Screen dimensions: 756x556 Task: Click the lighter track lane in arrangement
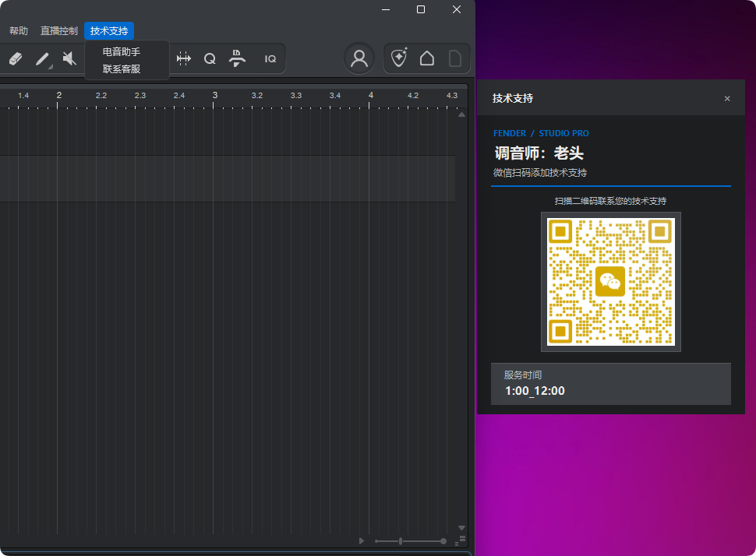pos(228,178)
